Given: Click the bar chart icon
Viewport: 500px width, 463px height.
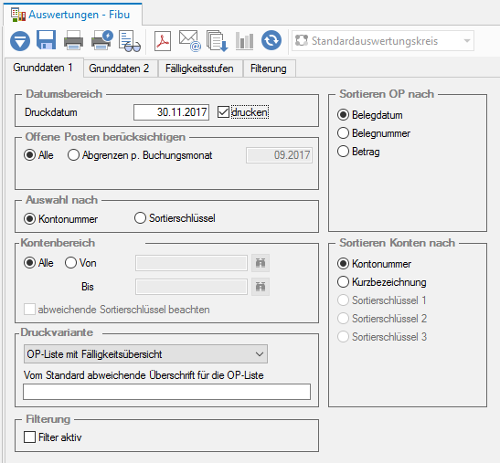Looking at the screenshot, I should [244, 41].
